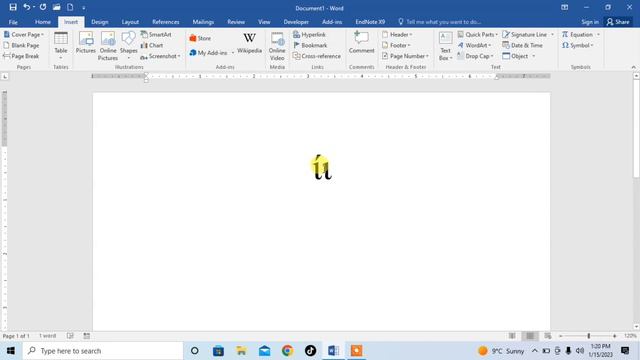Insert a Blank Page
Image resolution: width=640 pixels, height=360 pixels.
click(21, 45)
